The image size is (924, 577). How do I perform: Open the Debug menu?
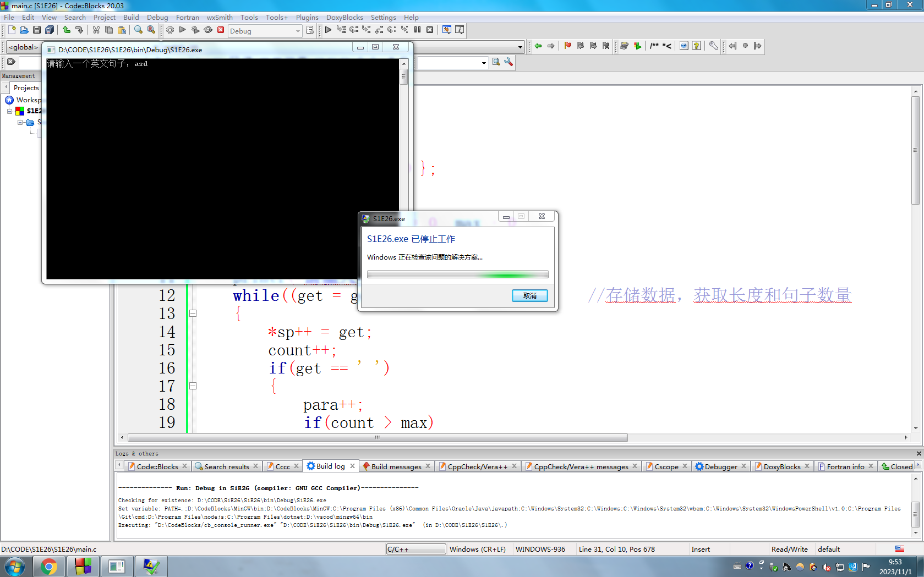(157, 17)
